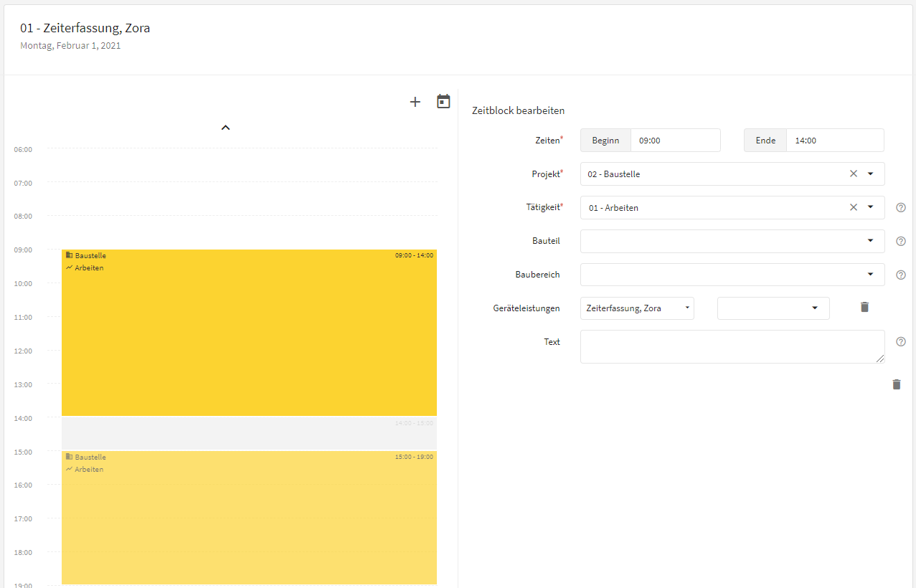
Task: Click the '01 - Arbeiten' activity value
Action: pyautogui.click(x=613, y=208)
